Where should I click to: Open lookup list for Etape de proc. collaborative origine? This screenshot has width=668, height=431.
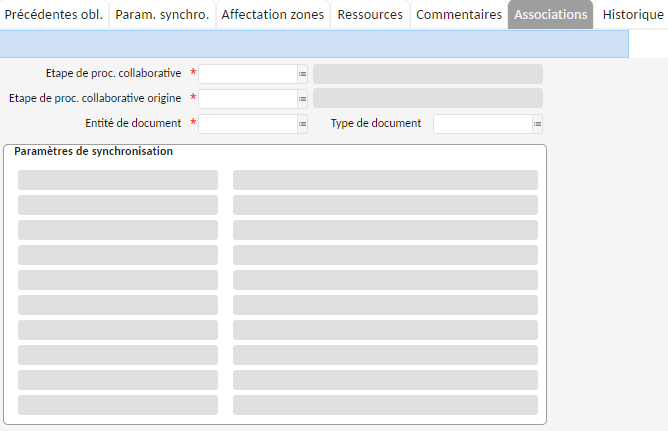302,99
